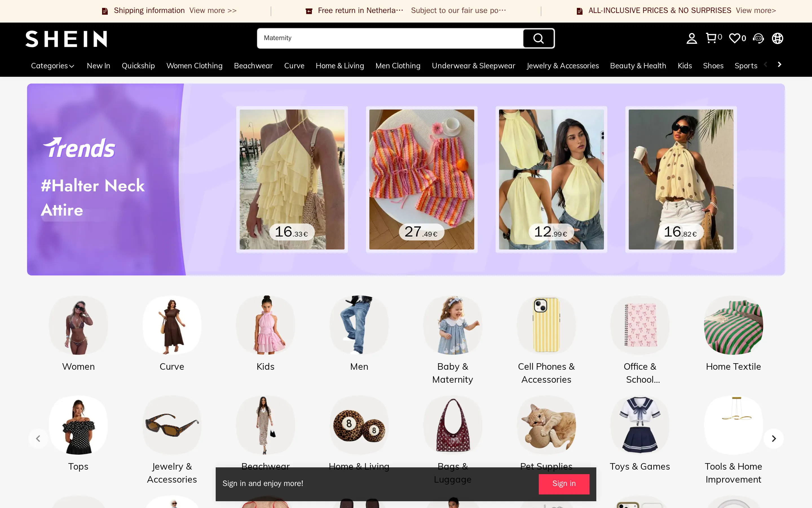Focus the Maternity search field
The width and height of the screenshot is (812, 508).
pyautogui.click(x=390, y=38)
